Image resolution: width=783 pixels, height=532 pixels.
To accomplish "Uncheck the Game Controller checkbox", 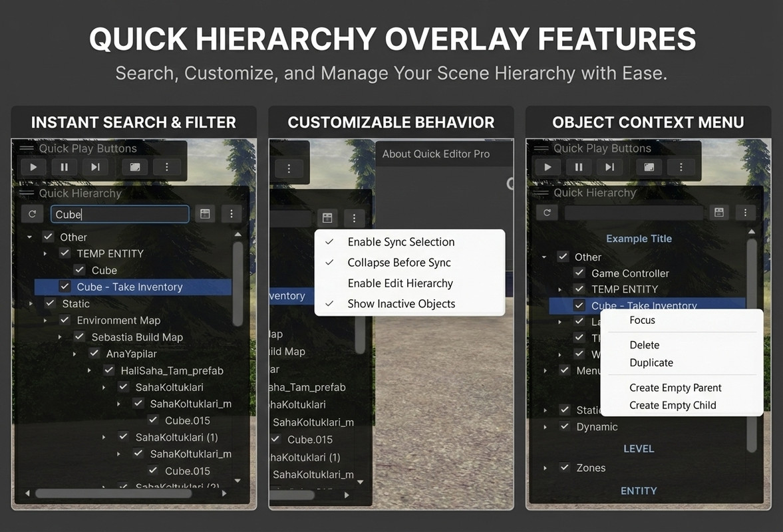I will pos(579,273).
